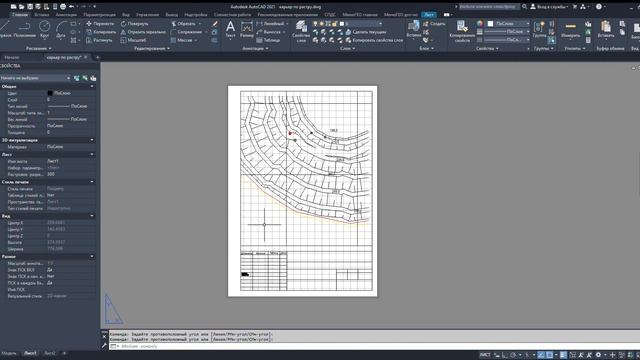Activate the Trim (Обрезать) command

pos(184,24)
